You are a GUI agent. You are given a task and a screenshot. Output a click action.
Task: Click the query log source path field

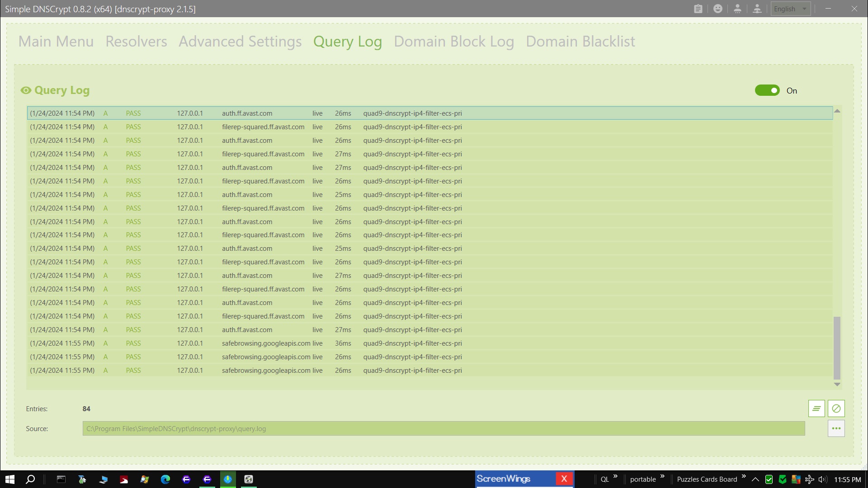coord(443,428)
